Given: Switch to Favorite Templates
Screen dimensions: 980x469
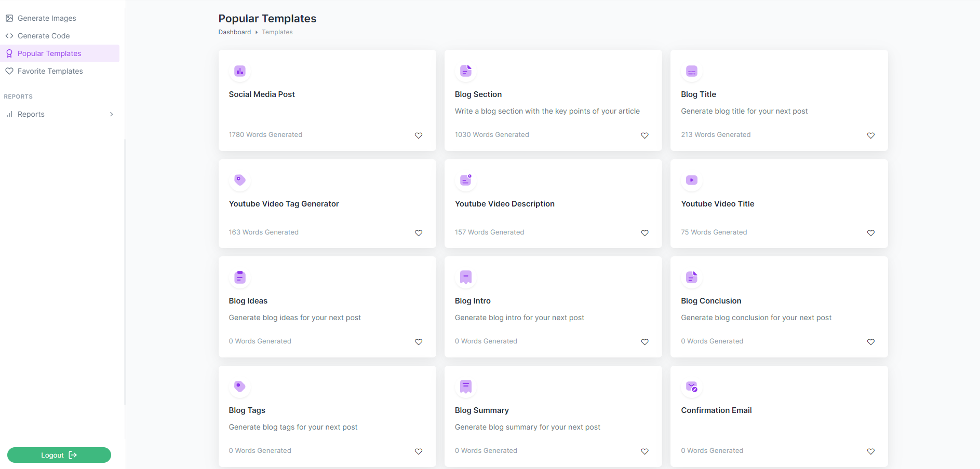Looking at the screenshot, I should pos(50,71).
